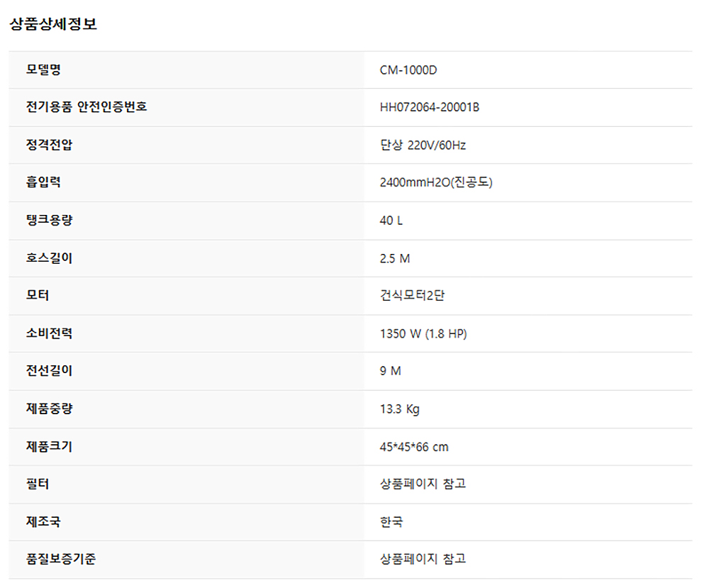Click certification number HH072064-20001B
The height and width of the screenshot is (588, 709).
tap(430, 108)
